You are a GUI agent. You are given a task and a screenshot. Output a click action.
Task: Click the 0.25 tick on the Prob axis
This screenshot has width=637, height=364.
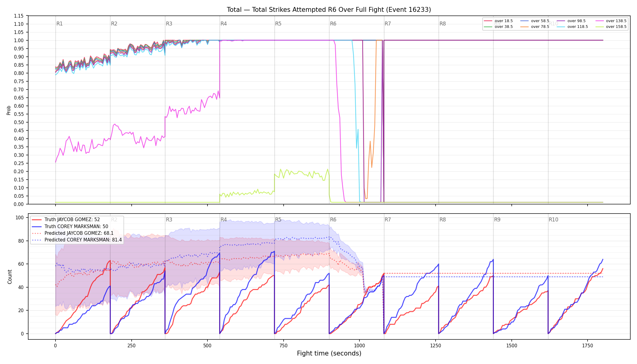pyautogui.click(x=19, y=163)
